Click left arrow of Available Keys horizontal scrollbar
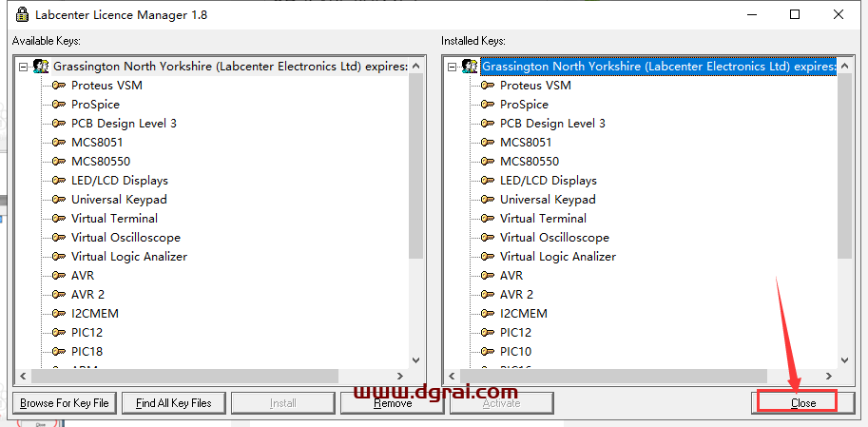868x427 pixels. coord(23,376)
